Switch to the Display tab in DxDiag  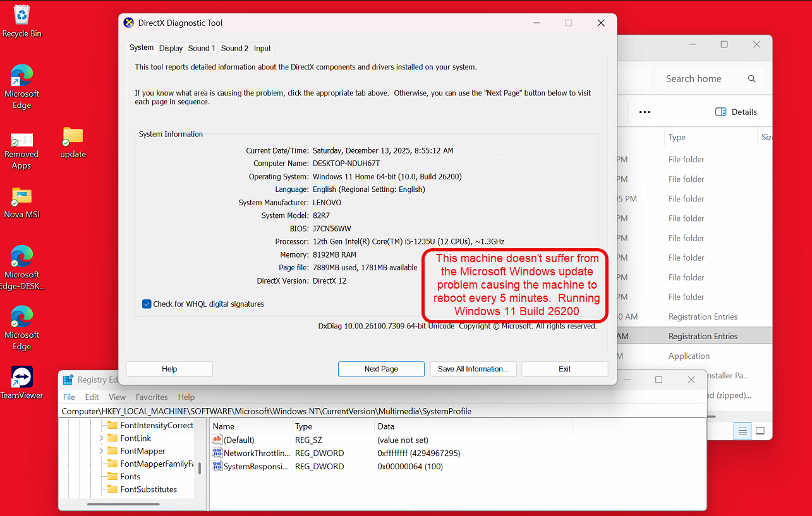[171, 48]
